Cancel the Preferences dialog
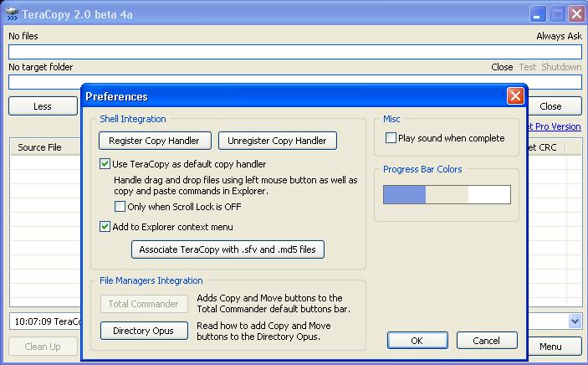588x365 pixels. click(x=487, y=341)
